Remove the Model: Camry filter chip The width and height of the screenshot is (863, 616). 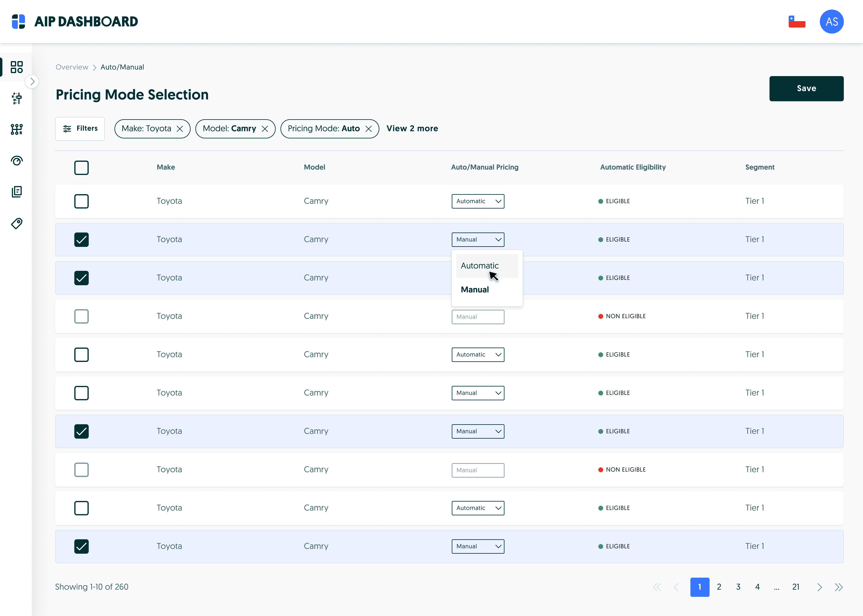(x=265, y=129)
